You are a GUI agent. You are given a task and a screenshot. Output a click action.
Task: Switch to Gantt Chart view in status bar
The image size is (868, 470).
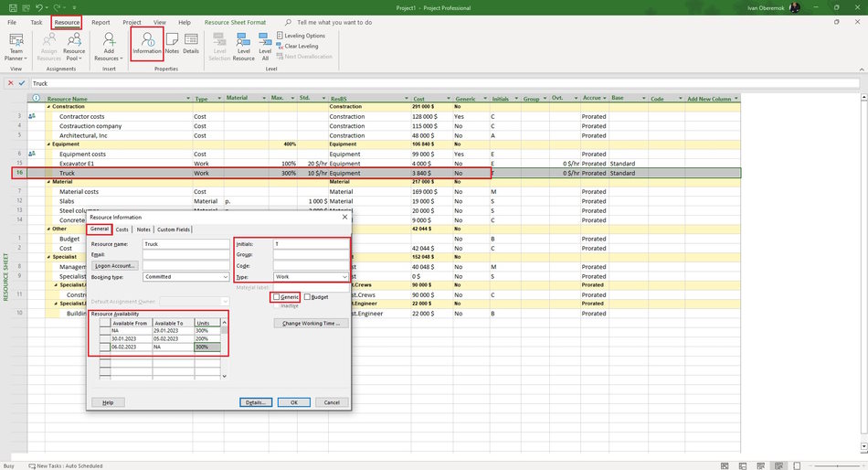(x=725, y=465)
